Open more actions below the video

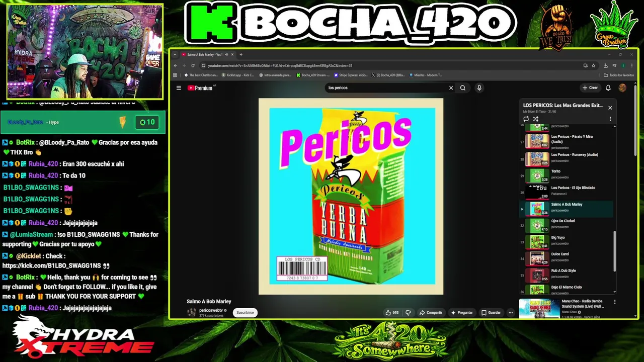(x=511, y=313)
